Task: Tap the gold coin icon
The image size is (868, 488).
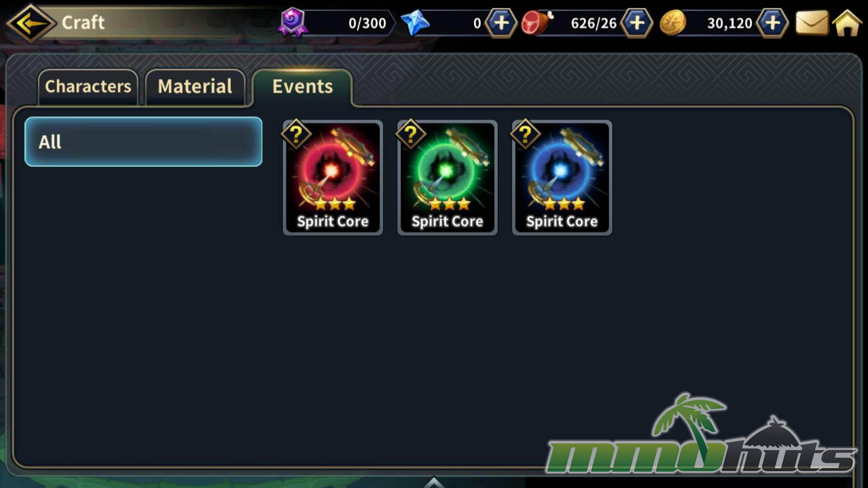Action: click(x=673, y=23)
